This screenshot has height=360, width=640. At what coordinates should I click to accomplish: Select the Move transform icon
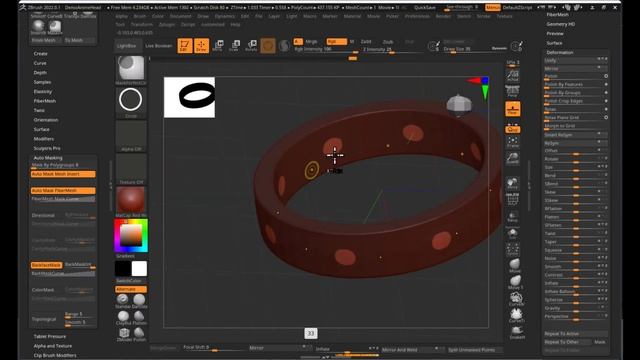pyautogui.click(x=218, y=45)
